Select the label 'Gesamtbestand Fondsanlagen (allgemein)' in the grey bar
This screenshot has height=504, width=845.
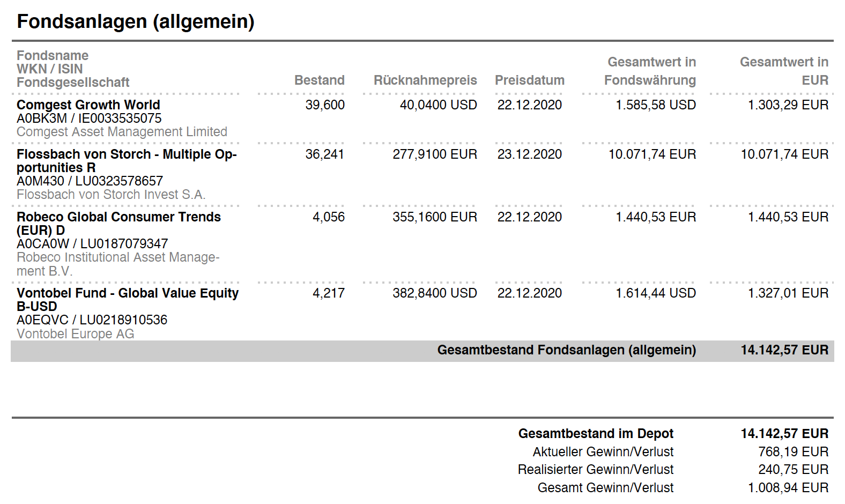click(x=567, y=350)
